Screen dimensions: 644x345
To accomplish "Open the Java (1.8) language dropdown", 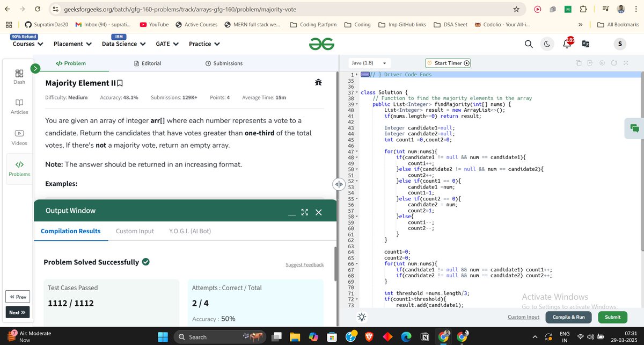I will [368, 63].
